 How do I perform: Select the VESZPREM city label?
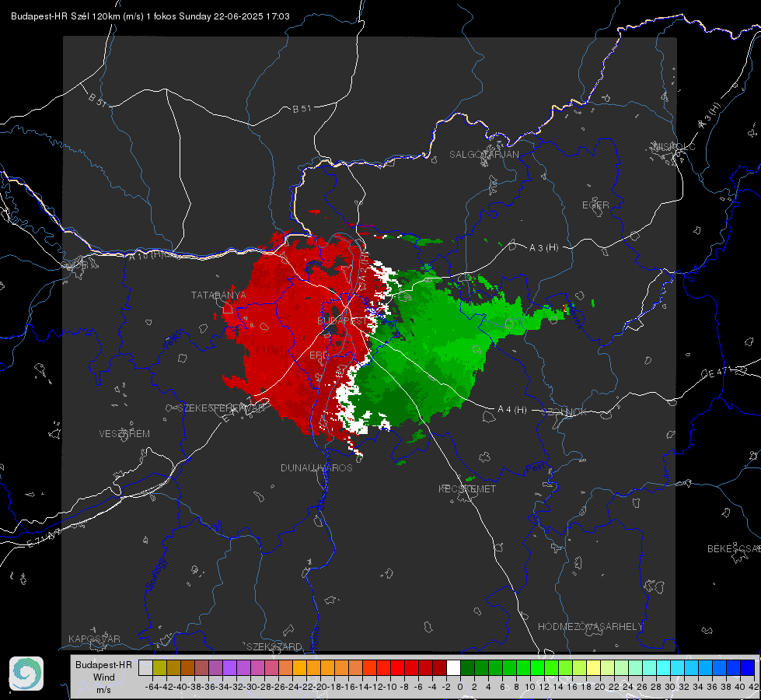(124, 433)
